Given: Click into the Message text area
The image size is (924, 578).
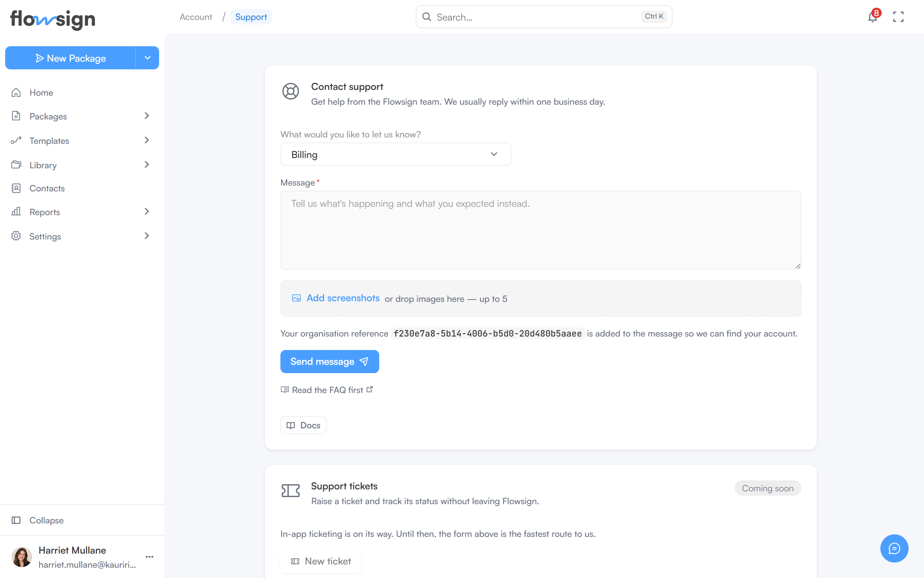Looking at the screenshot, I should pos(541,230).
